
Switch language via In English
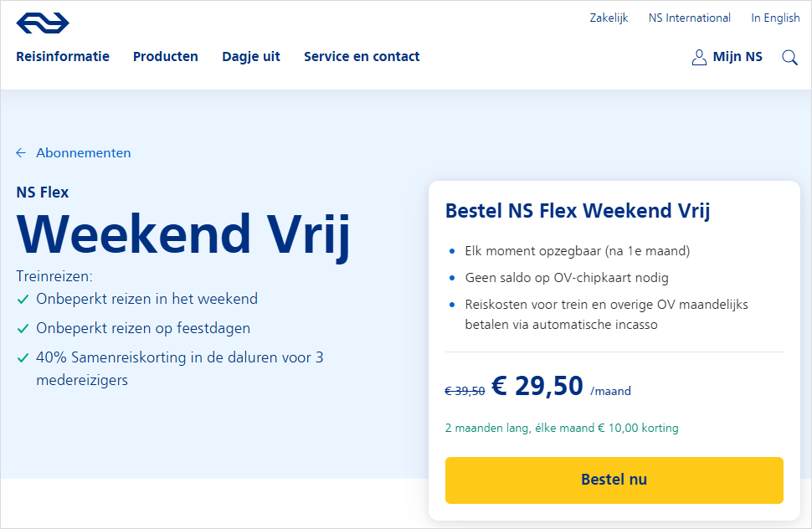[775, 18]
